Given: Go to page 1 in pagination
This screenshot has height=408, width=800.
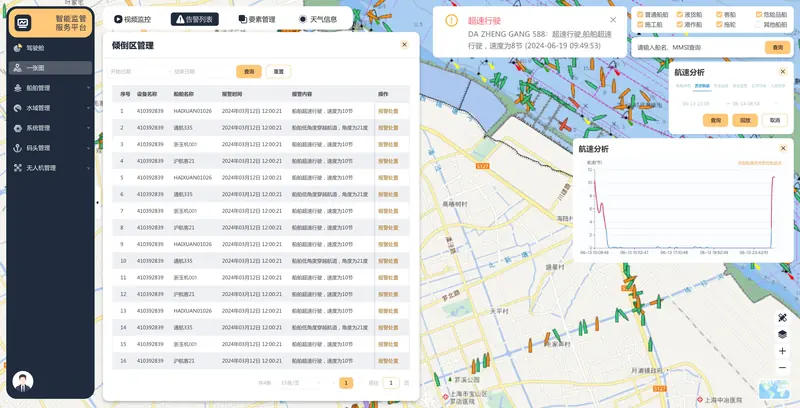Looking at the screenshot, I should 346,382.
